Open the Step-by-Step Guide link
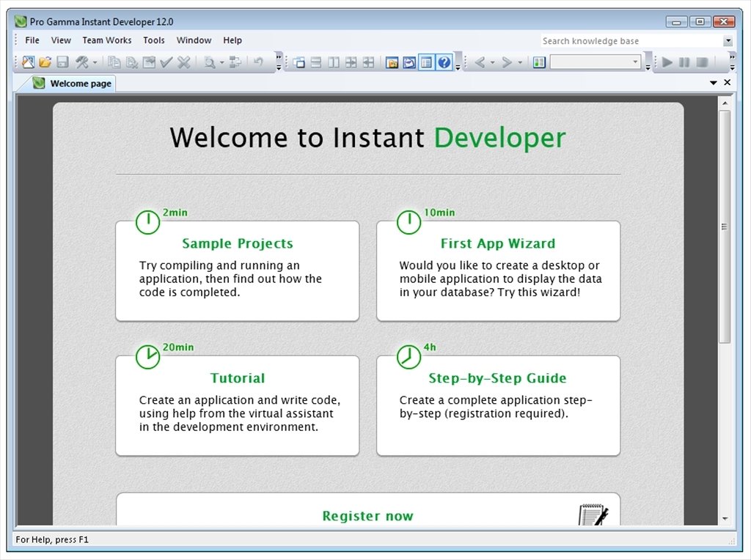 pyautogui.click(x=498, y=378)
